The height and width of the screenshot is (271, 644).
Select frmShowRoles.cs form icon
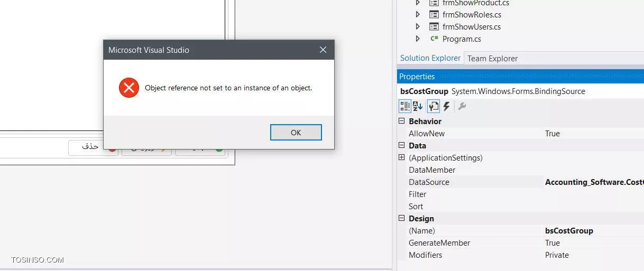(x=434, y=15)
